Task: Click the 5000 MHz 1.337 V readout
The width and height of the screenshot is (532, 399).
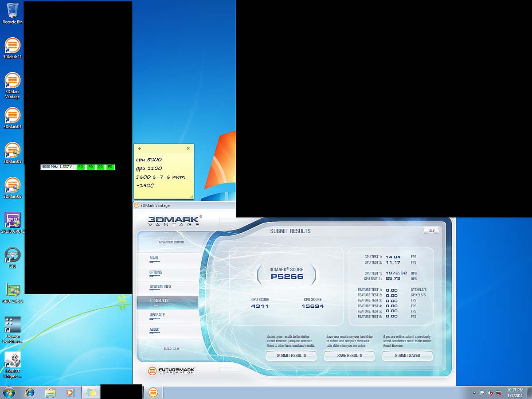Action: pos(57,167)
